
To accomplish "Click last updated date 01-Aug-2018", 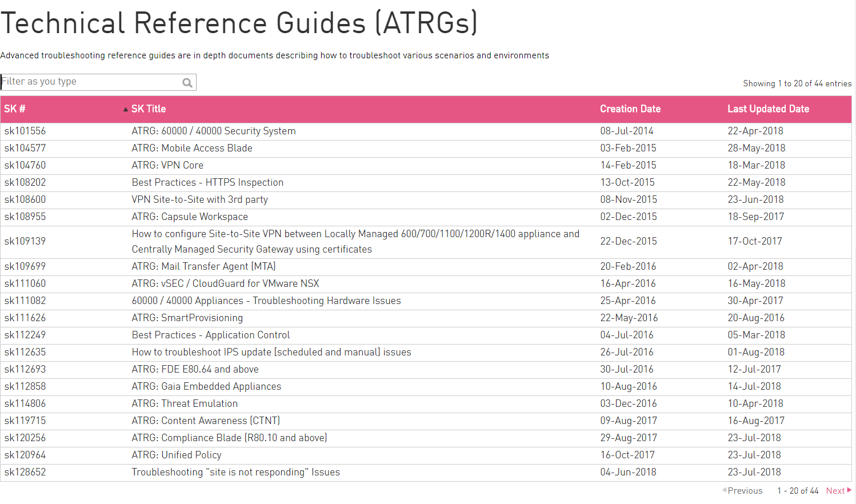I will (x=756, y=352).
